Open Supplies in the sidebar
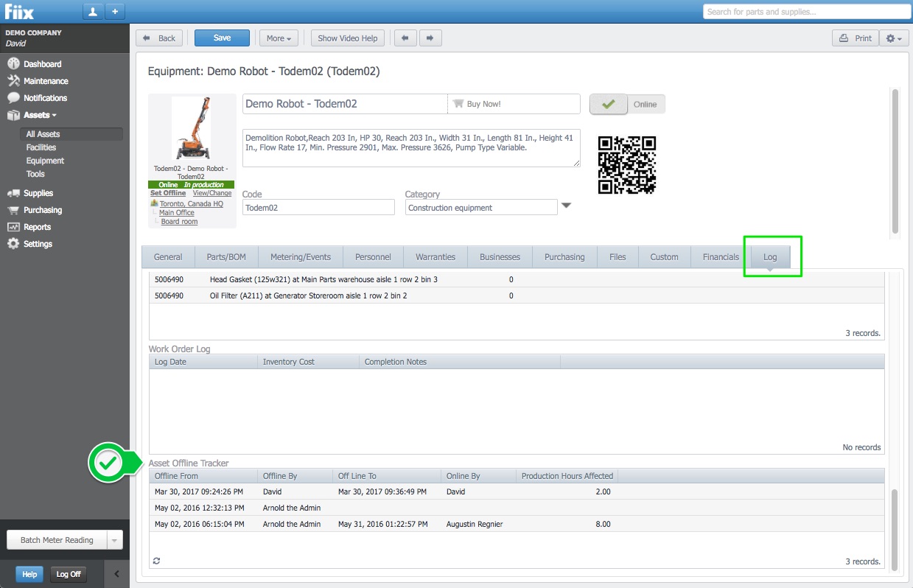This screenshot has height=588, width=913. pos(38,193)
